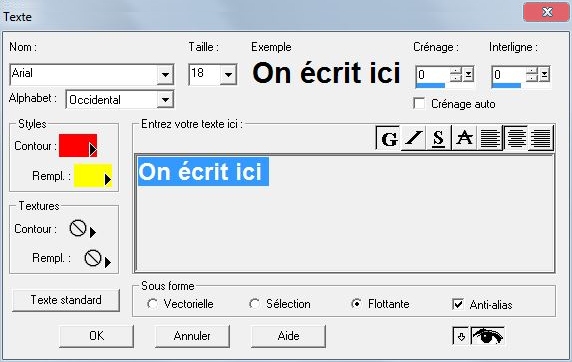The image size is (572, 362).
Task: Align text left icon
Action: tap(490, 138)
